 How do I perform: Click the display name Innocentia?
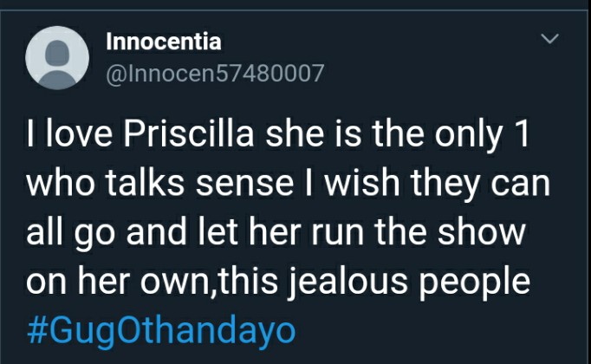click(164, 41)
